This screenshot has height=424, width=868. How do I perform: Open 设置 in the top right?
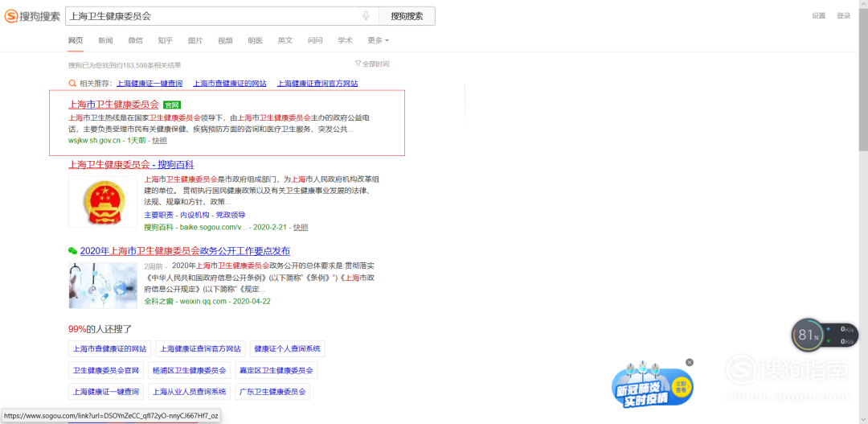point(819,16)
